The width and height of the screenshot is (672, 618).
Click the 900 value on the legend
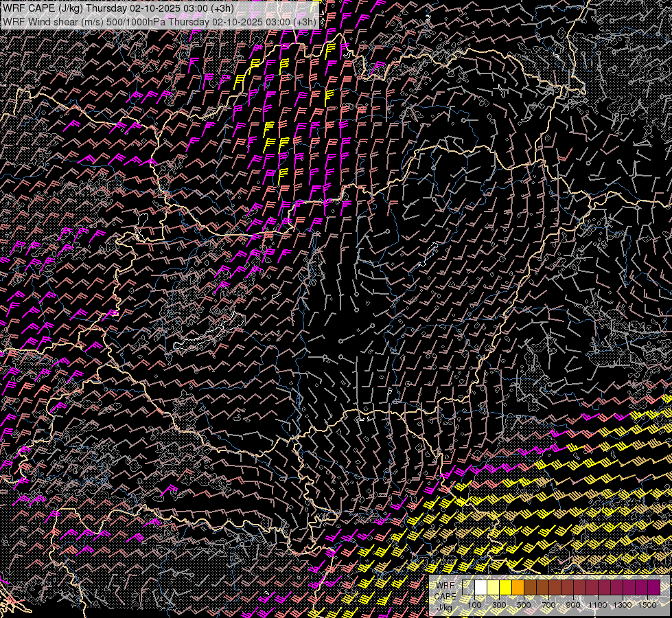pyautogui.click(x=573, y=605)
